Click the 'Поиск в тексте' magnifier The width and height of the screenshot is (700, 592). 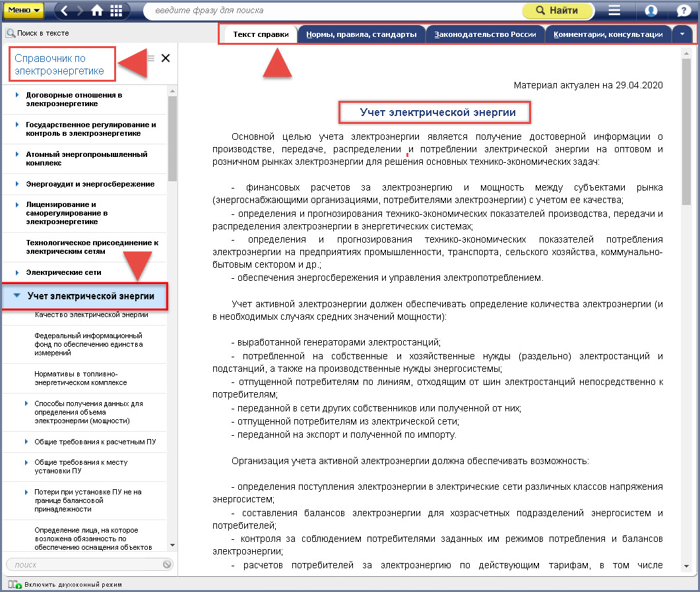11,33
